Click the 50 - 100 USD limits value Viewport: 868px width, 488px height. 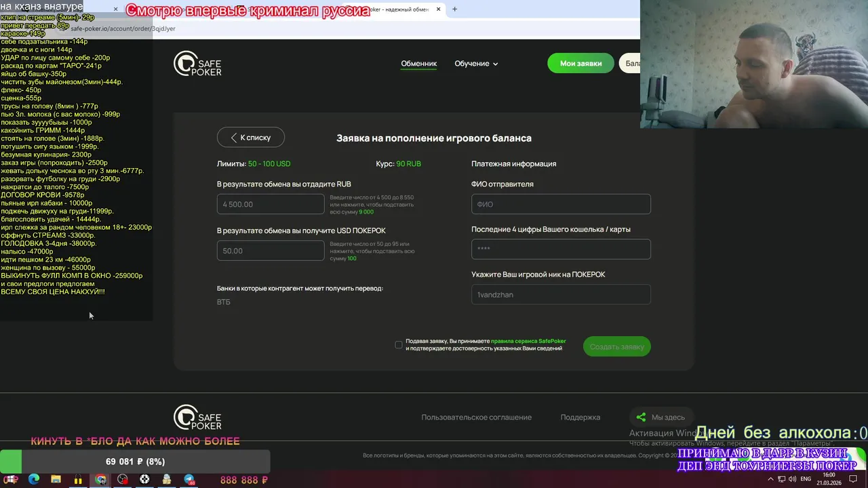coord(269,164)
